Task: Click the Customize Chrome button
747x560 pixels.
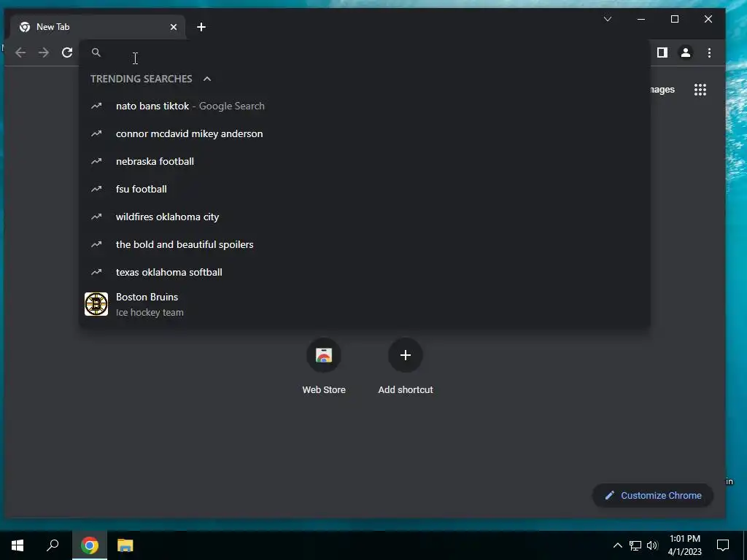Action: pyautogui.click(x=653, y=496)
